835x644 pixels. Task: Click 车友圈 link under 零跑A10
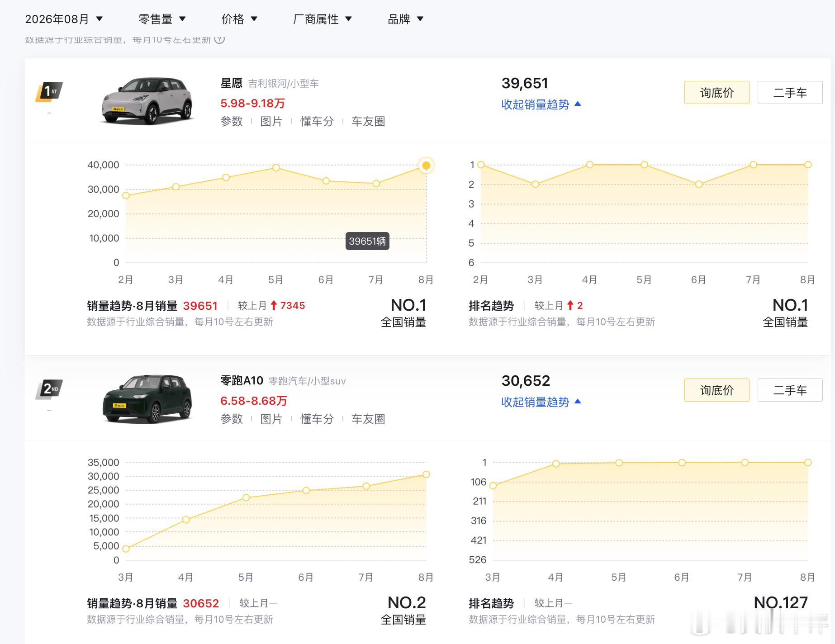point(368,419)
